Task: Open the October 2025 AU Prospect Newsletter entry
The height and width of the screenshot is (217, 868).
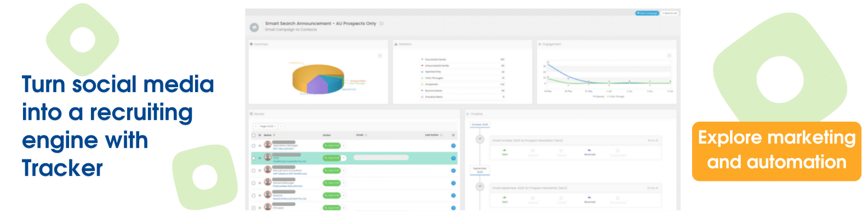Action: coord(575,148)
